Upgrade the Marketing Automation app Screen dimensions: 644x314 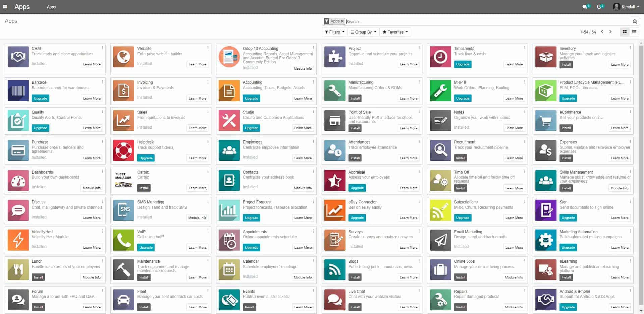[568, 248]
